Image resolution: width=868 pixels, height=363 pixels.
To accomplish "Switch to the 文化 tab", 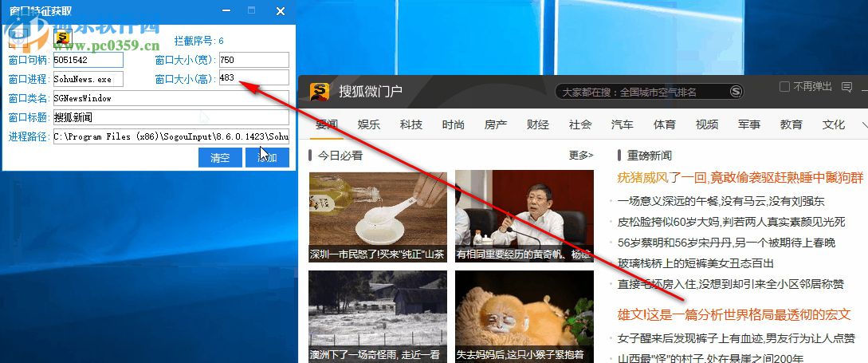I will click(834, 124).
